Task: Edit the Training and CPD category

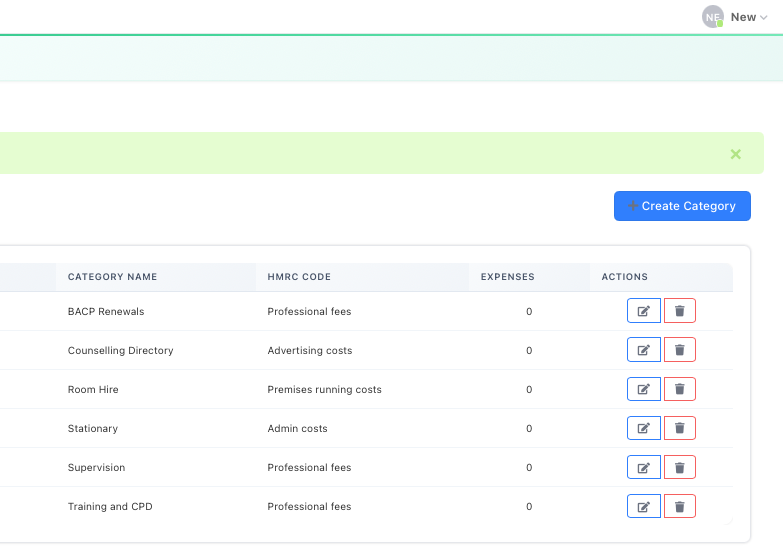Action: (643, 506)
